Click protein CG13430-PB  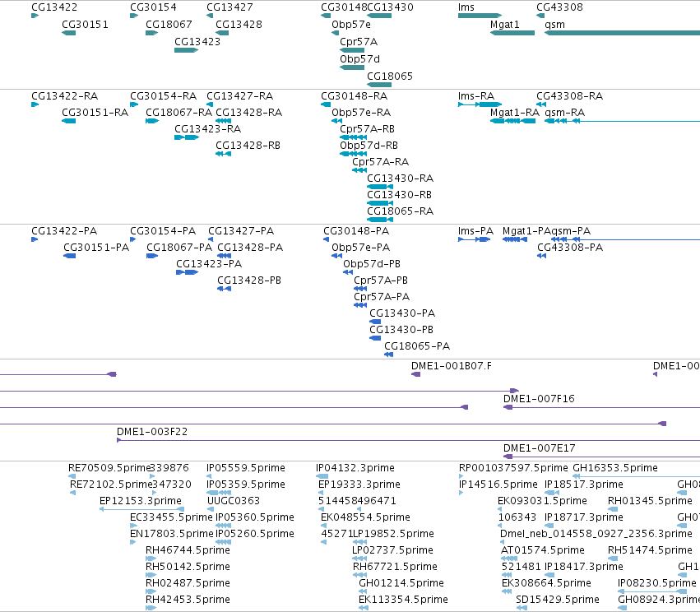click(x=375, y=338)
